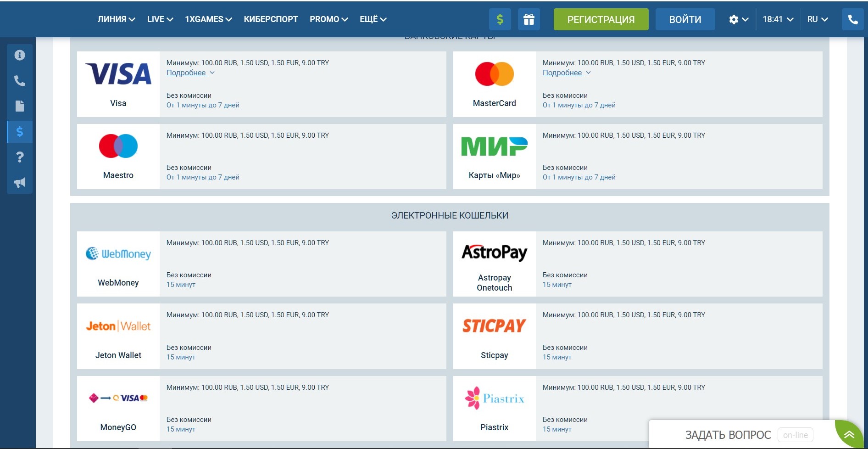Click the ЭЛЕКТРОННЫЕ КОШЕЛЬКИ section heading
This screenshot has width=868, height=449.
point(450,215)
